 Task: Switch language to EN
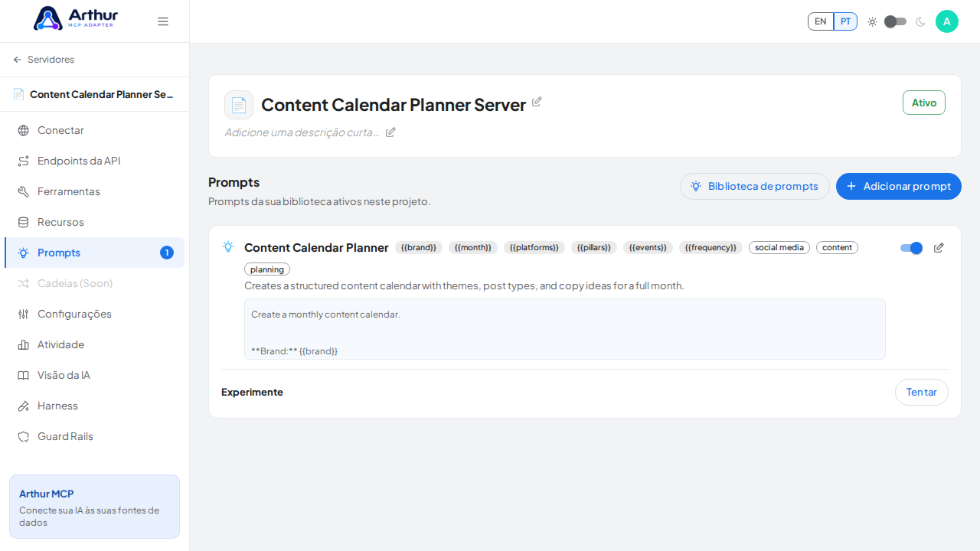pyautogui.click(x=821, y=21)
